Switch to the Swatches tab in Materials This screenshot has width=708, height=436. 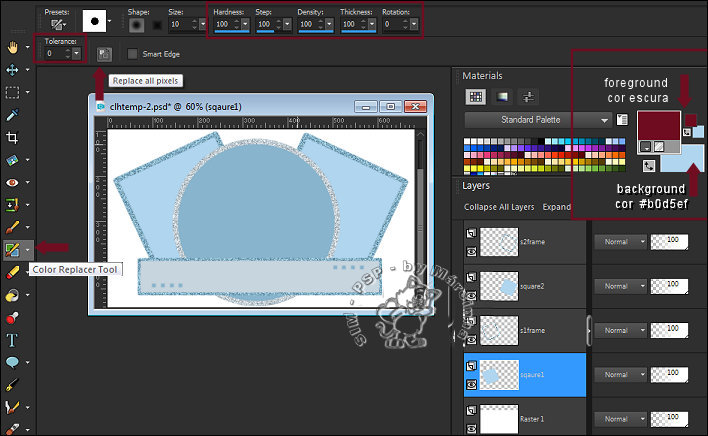click(x=476, y=96)
